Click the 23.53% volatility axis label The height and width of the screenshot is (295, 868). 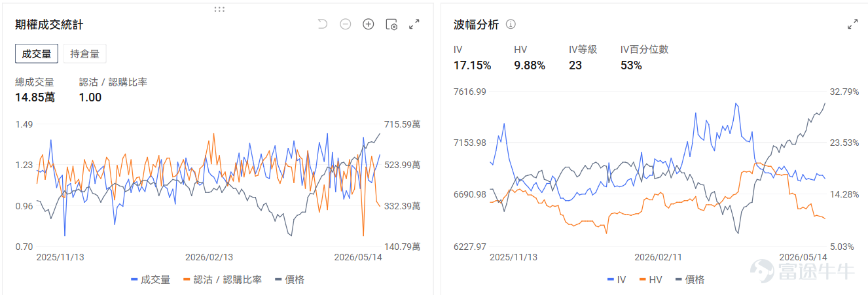coord(844,143)
